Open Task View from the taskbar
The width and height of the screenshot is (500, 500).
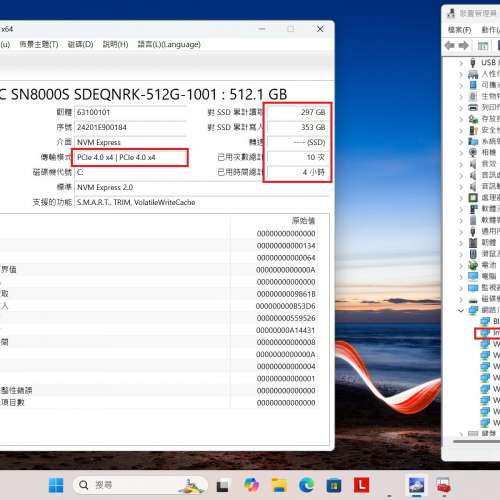click(222, 486)
